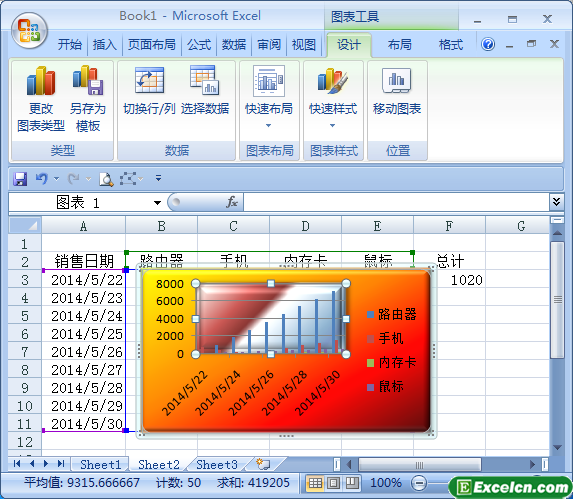Click zoom level 100%
The height and width of the screenshot is (499, 573).
point(386,483)
